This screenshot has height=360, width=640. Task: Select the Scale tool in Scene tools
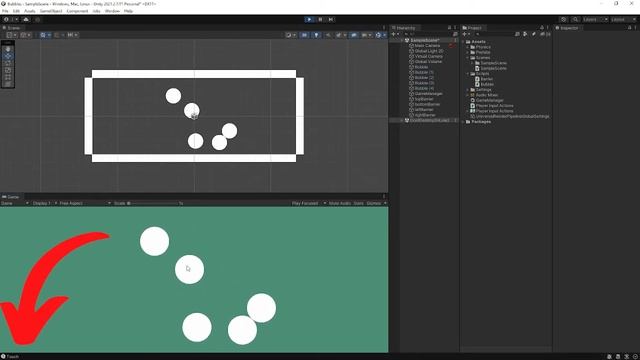coord(8,70)
